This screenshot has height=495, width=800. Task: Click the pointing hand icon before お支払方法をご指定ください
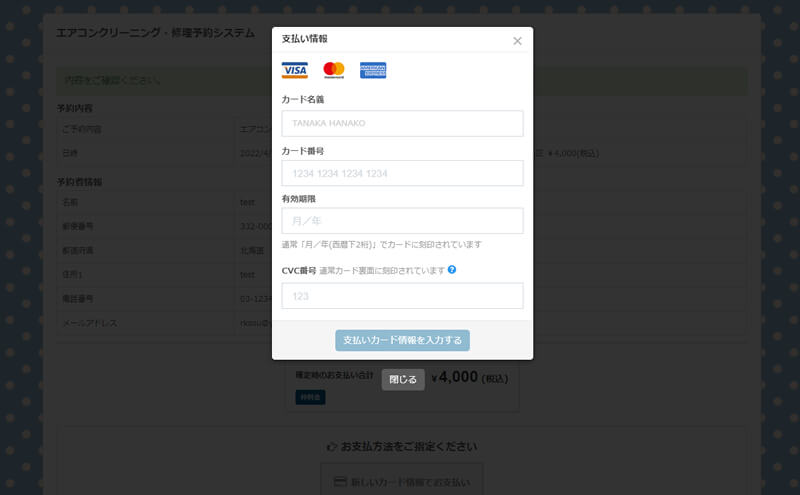click(332, 446)
